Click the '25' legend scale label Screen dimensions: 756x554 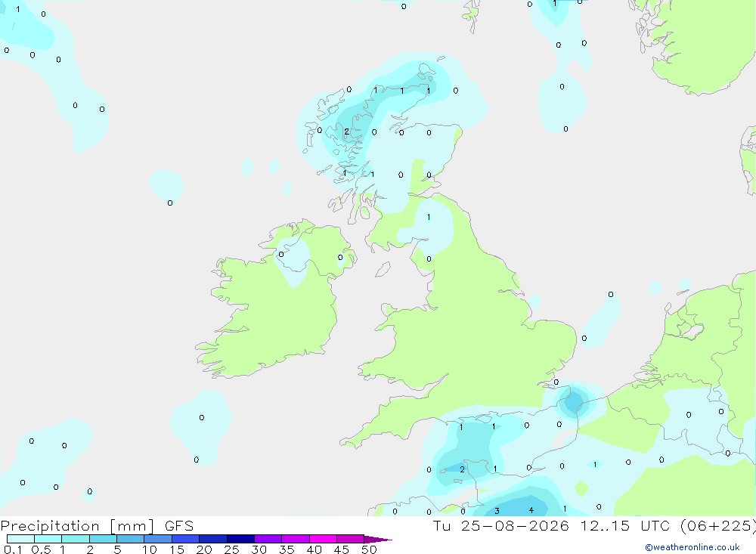click(x=232, y=549)
